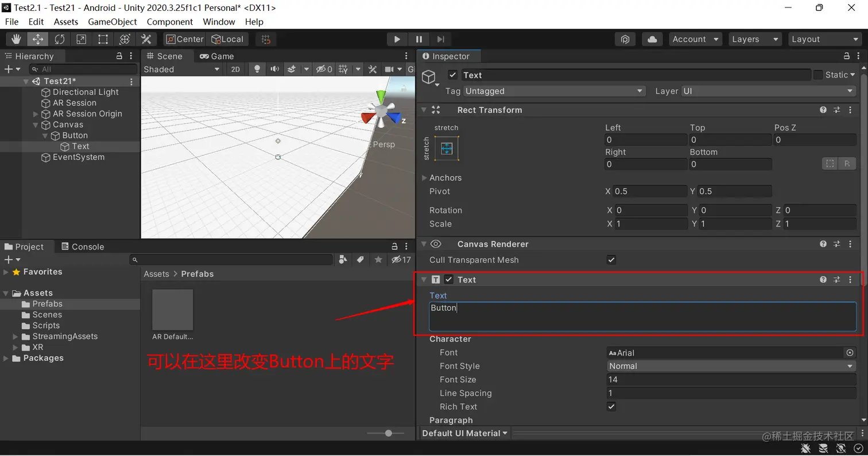This screenshot has width=868, height=456.
Task: Switch to the Game tab
Action: click(216, 56)
